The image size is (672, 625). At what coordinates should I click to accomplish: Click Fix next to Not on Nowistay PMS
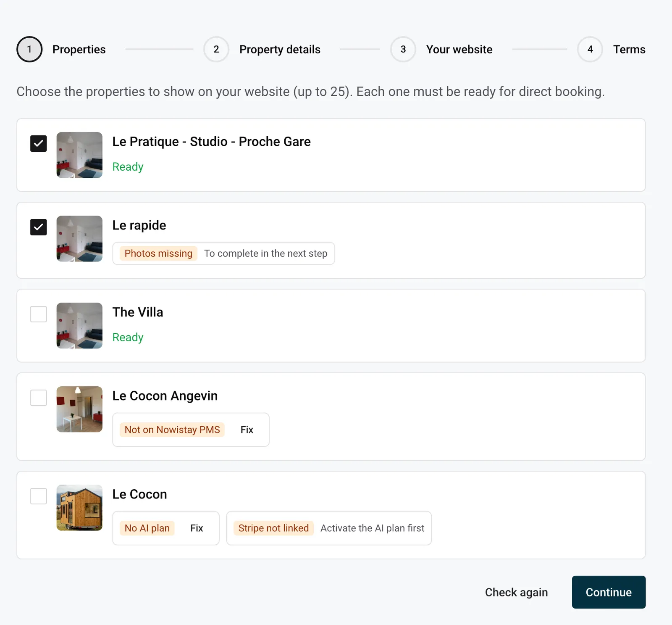[247, 430]
